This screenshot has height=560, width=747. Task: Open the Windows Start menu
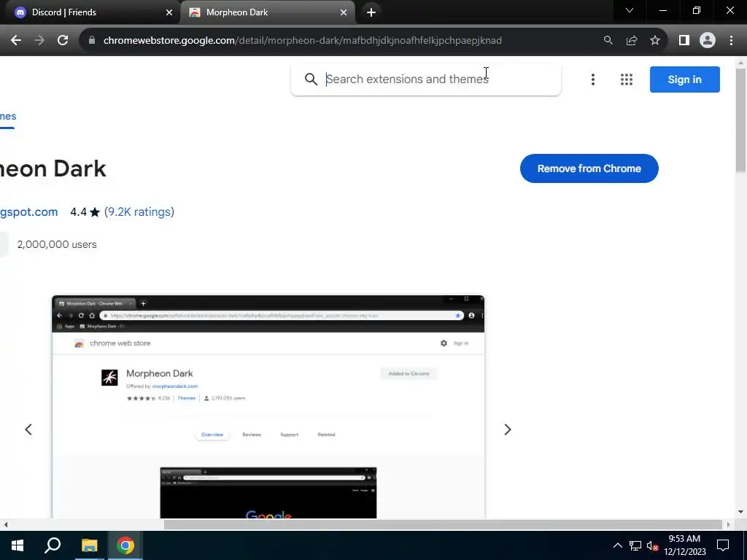point(18,545)
